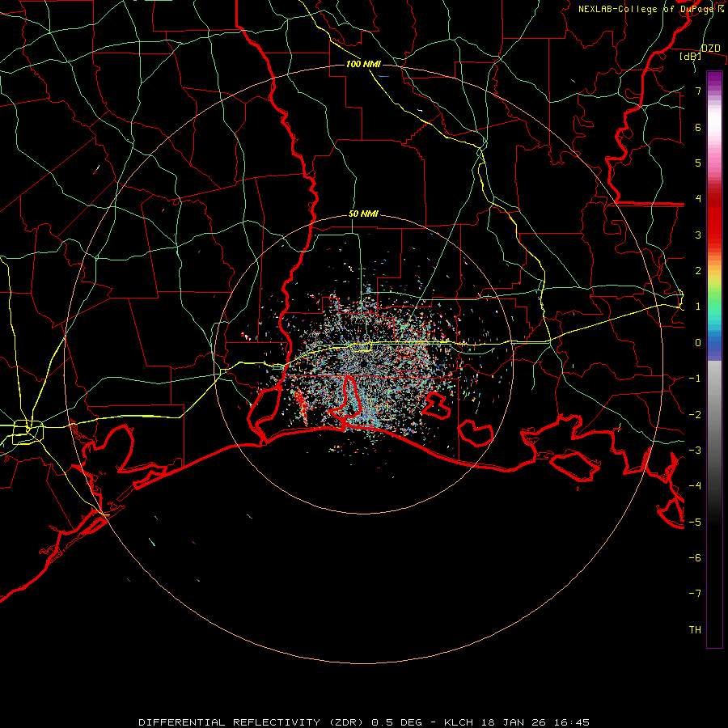Click the ZDR color scale bar
The width and height of the screenshot is (728, 728).
point(714,359)
